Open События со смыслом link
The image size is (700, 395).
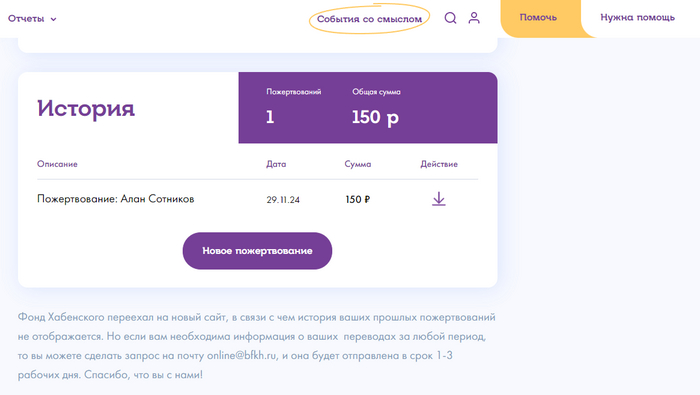(x=369, y=19)
